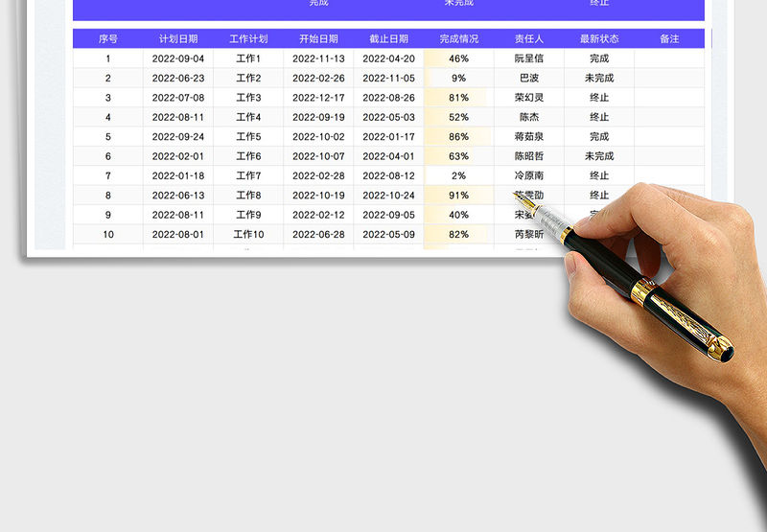
Task: Click the 未完成 status in row 2
Action: pos(599,79)
